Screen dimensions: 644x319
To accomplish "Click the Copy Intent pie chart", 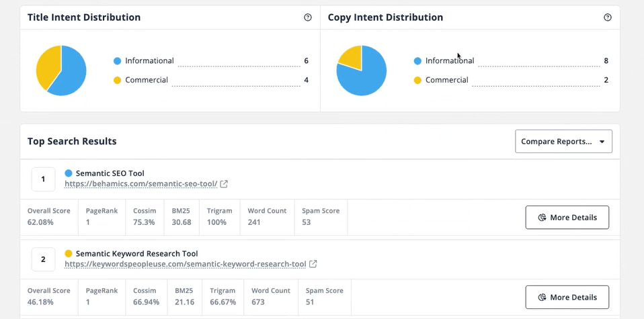I will [362, 71].
